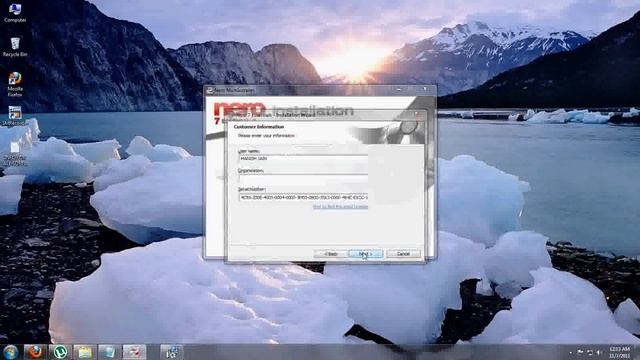Click the Organization input field

tap(303, 178)
